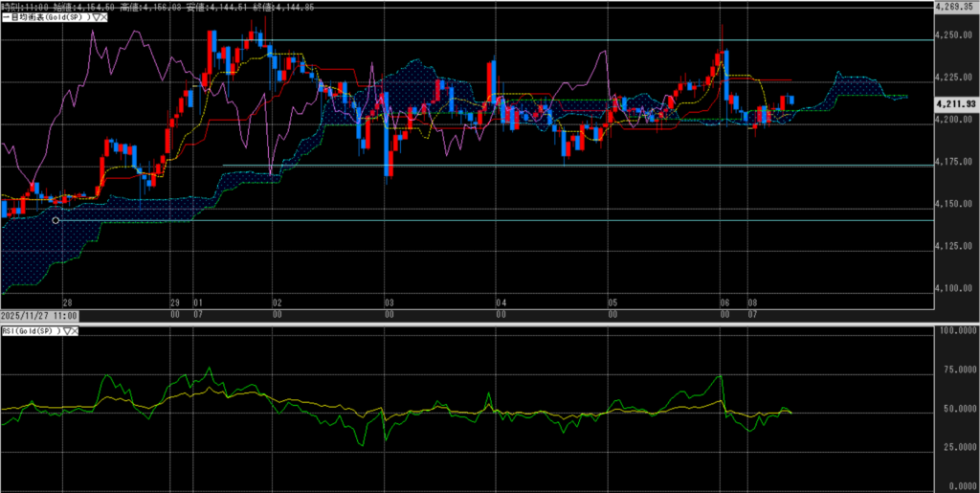Click the last blue candlestick on chart
Viewport: 980px width, 493px height.
pyautogui.click(x=791, y=100)
